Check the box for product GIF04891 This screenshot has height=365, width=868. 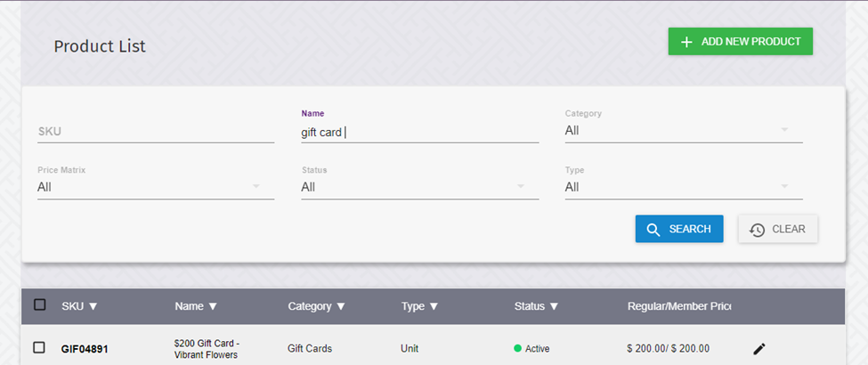39,348
